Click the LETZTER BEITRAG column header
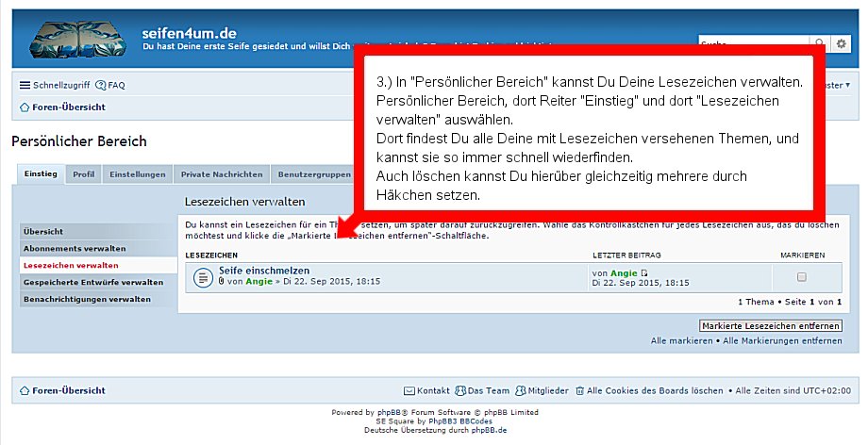Viewport: 868px width, 445px height. pos(626,255)
